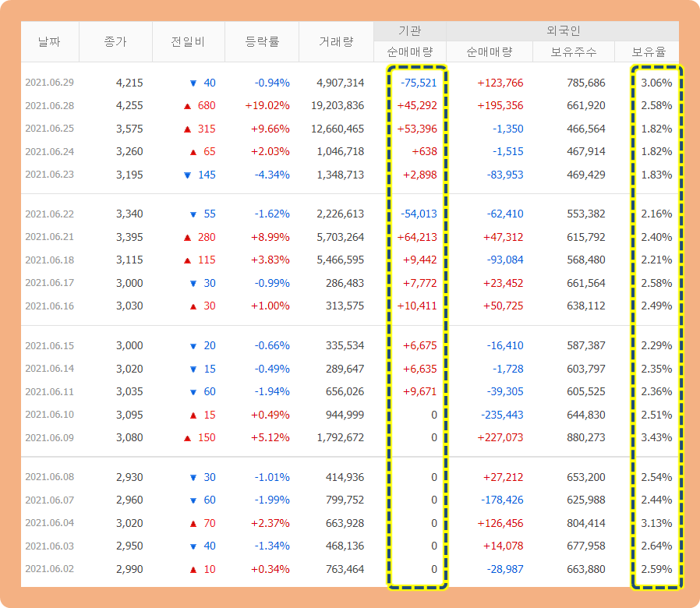Click the holding ratio 2.59%
Screen dimensions: 700x608
tap(656, 569)
